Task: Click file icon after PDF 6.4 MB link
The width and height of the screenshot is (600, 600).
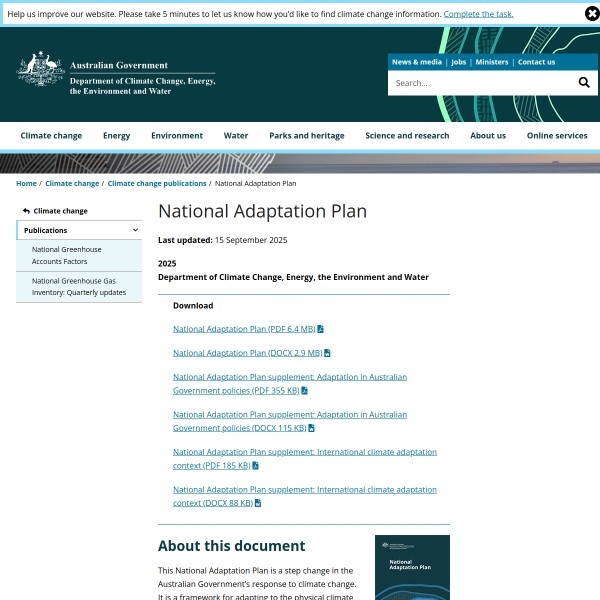Action: coord(321,329)
